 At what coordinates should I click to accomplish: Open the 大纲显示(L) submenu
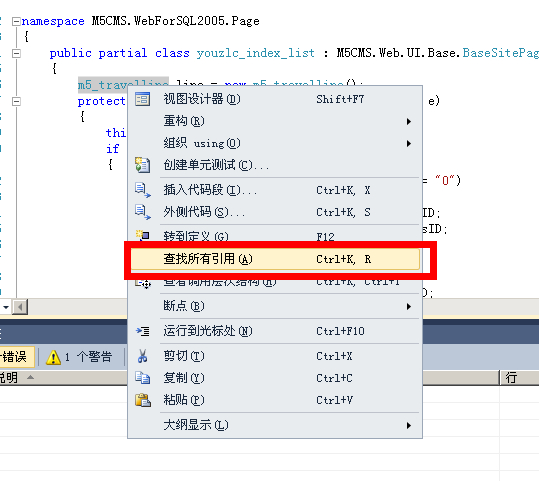click(275, 425)
